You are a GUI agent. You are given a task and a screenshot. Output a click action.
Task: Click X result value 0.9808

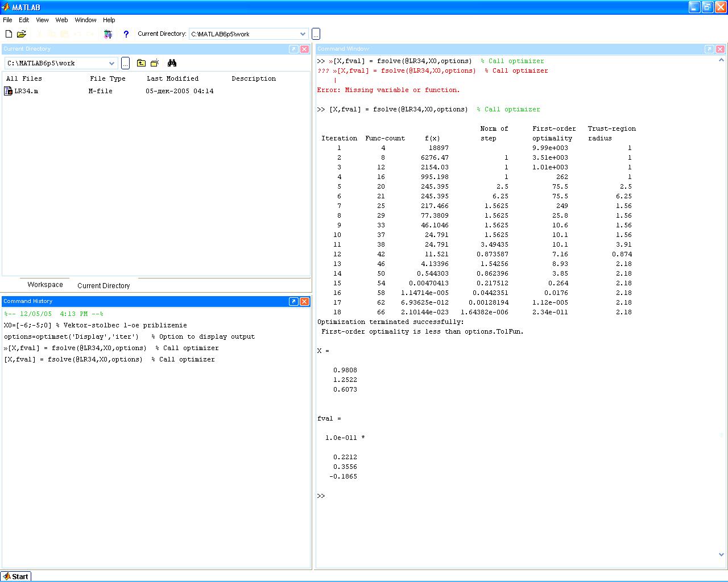(x=345, y=370)
